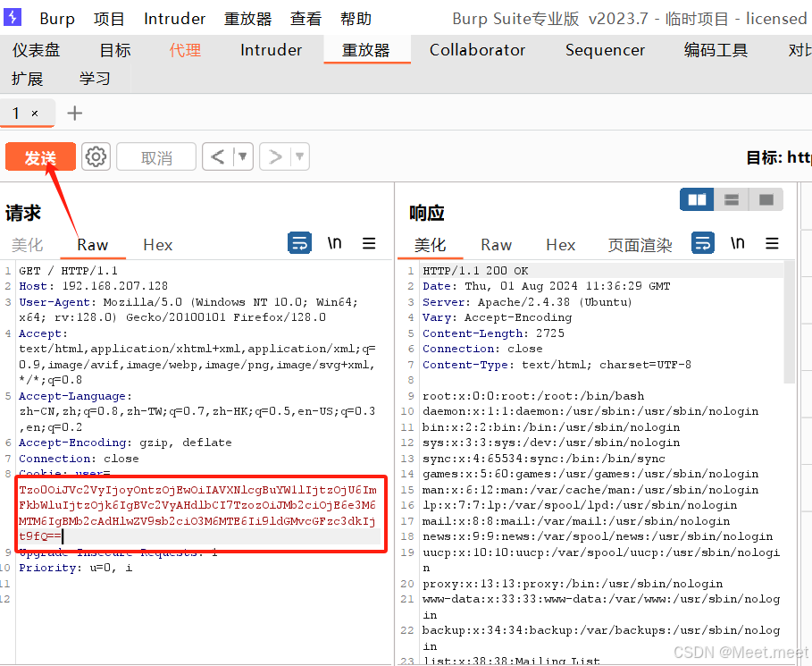Click the Host header line in request

pos(93,285)
